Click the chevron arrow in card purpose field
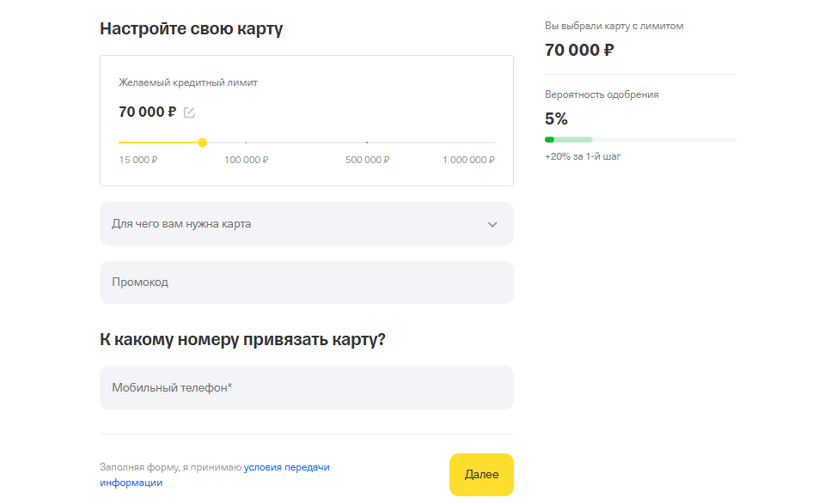 (x=492, y=225)
